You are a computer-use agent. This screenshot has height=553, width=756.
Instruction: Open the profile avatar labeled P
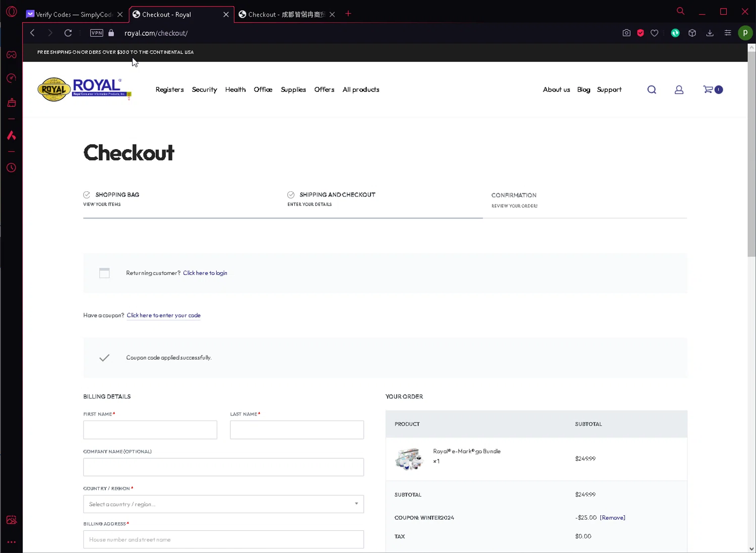point(745,33)
